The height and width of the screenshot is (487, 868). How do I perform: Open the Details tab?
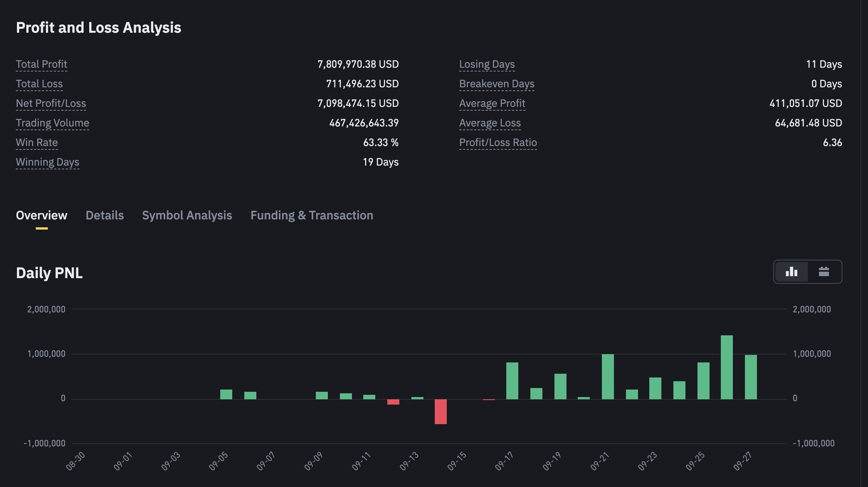105,215
